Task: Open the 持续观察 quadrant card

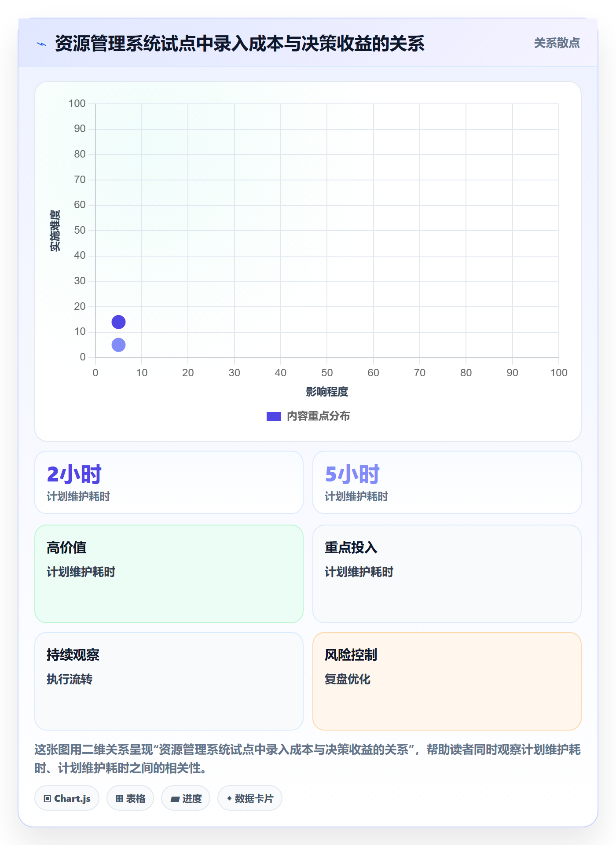Action: [x=169, y=681]
